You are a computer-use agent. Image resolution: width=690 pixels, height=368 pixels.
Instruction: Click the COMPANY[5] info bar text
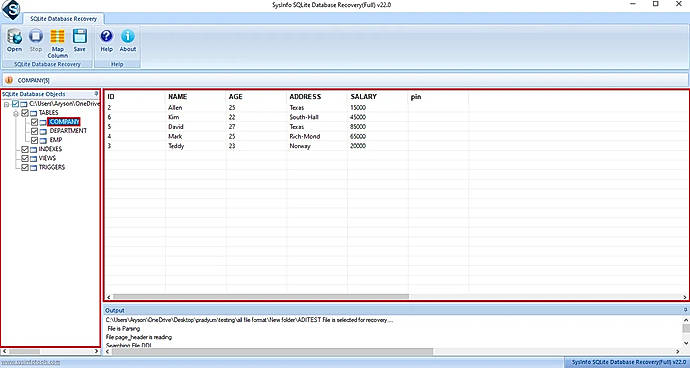point(33,80)
